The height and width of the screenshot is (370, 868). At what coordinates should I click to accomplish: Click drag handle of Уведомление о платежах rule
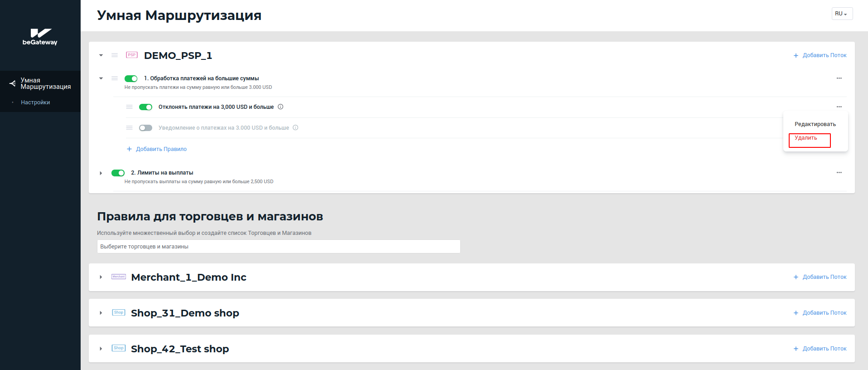click(129, 128)
